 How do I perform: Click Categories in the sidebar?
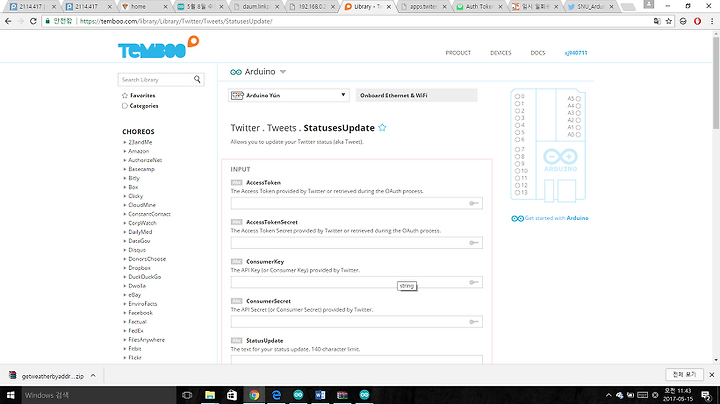click(x=144, y=106)
